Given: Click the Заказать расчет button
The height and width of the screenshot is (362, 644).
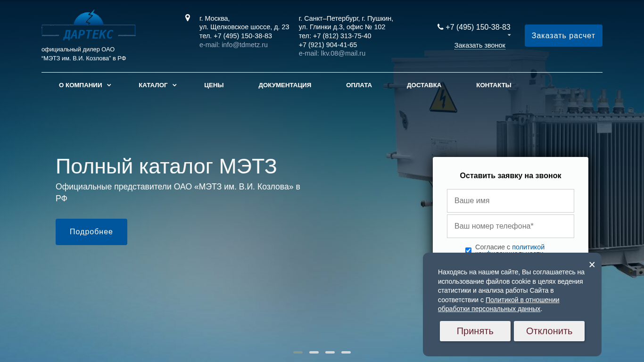Looking at the screenshot, I should [x=563, y=36].
